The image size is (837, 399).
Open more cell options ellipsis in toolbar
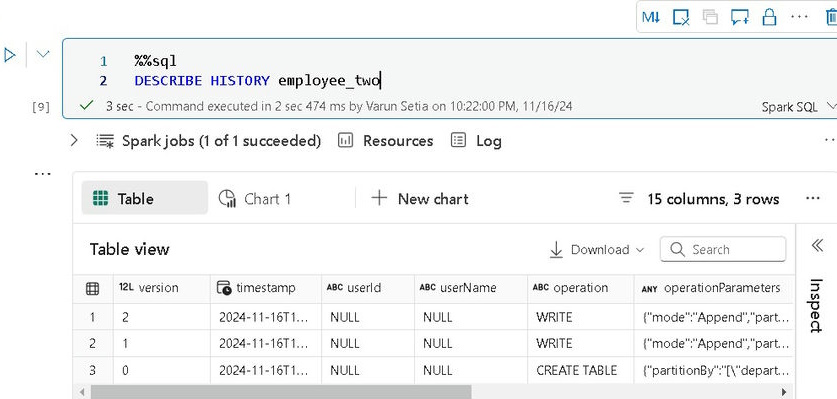[x=799, y=17]
